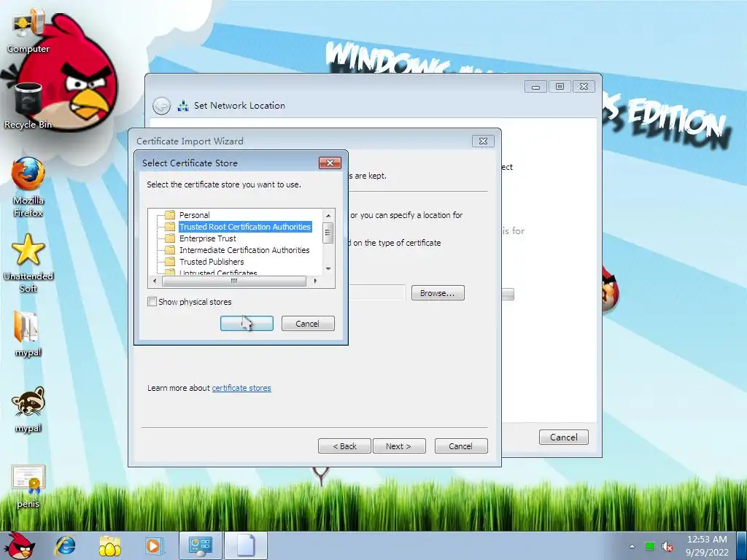Open the certificate stores help link
The height and width of the screenshot is (560, 747).
(241, 388)
